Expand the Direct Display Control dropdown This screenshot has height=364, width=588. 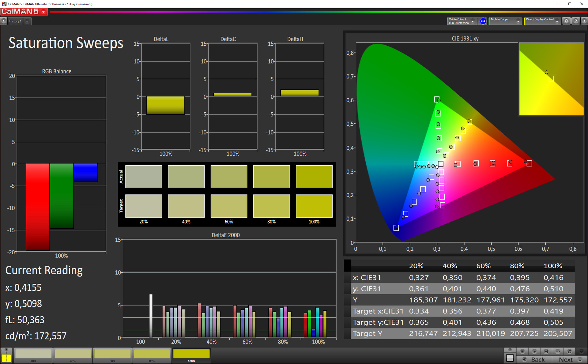pos(557,21)
